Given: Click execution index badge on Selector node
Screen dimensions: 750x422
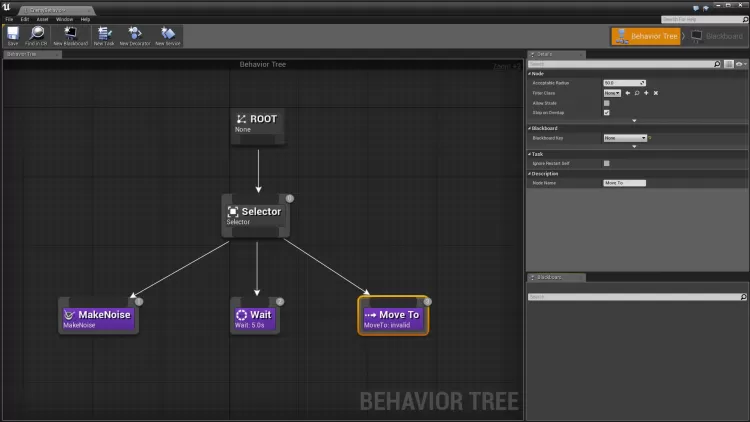Looking at the screenshot, I should (x=289, y=198).
